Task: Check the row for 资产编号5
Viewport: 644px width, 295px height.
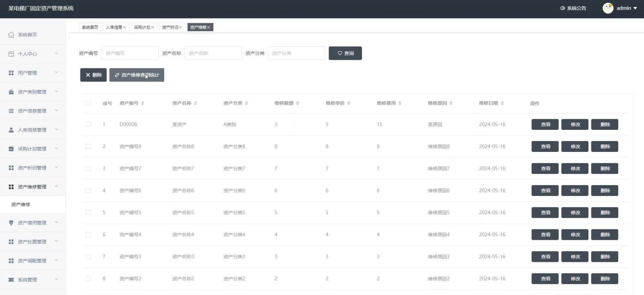Action: (88, 212)
